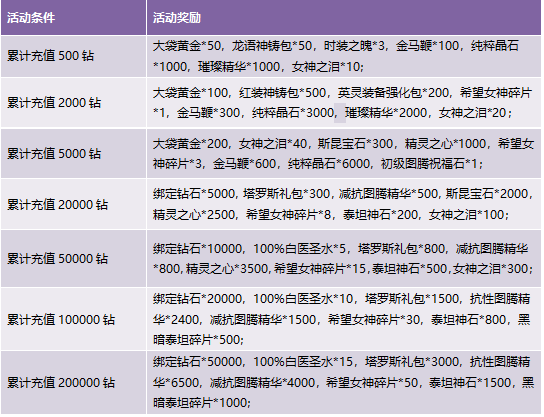Click the reward text 初级图腾祝福石*1

(429, 164)
